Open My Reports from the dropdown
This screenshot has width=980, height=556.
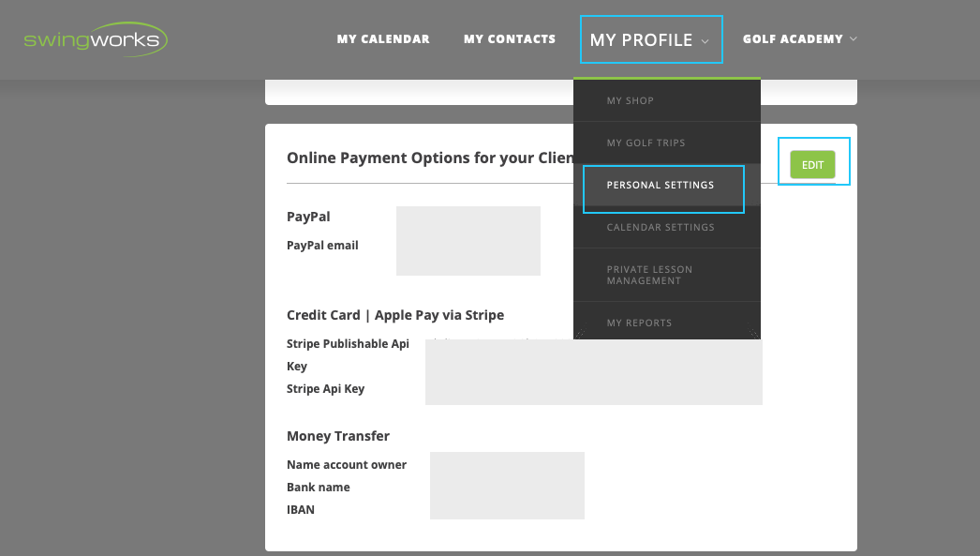(639, 323)
